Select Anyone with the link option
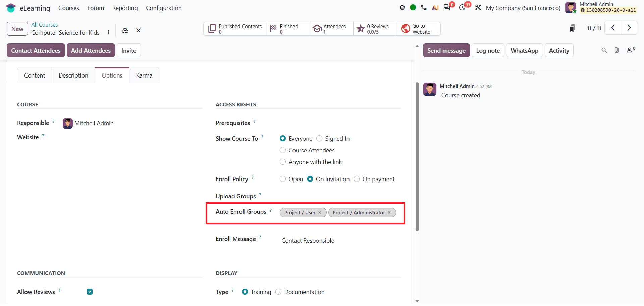The height and width of the screenshot is (306, 644). tap(283, 162)
